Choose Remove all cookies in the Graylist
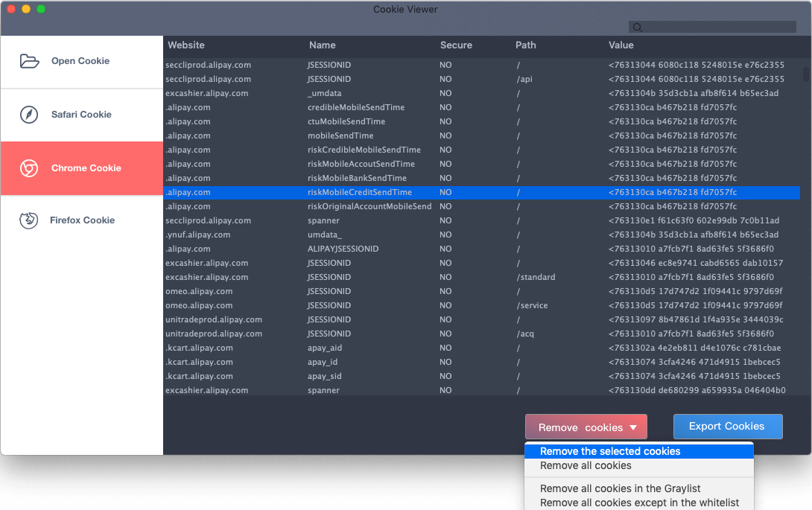Viewport: 812px width, 510px height. click(639, 488)
